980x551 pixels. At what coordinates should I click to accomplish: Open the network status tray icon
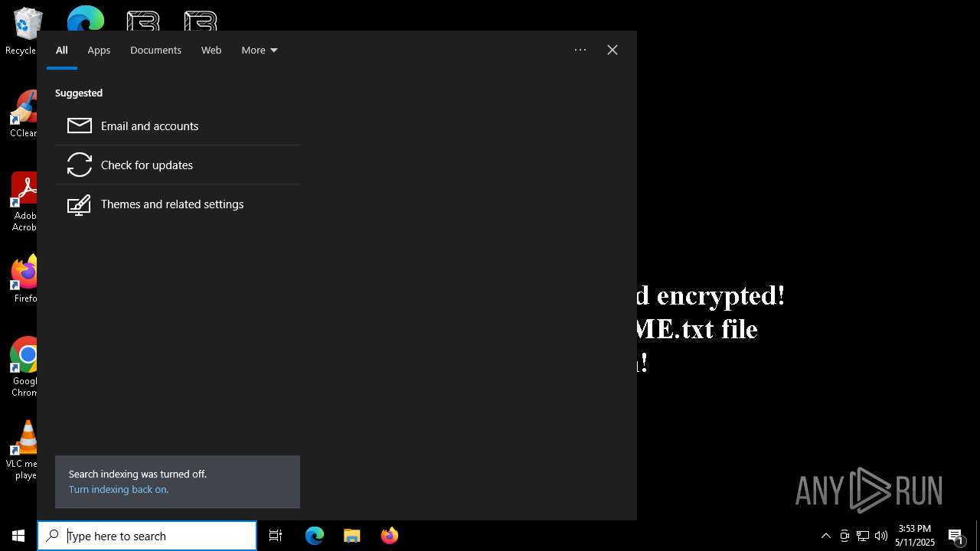coord(863,536)
